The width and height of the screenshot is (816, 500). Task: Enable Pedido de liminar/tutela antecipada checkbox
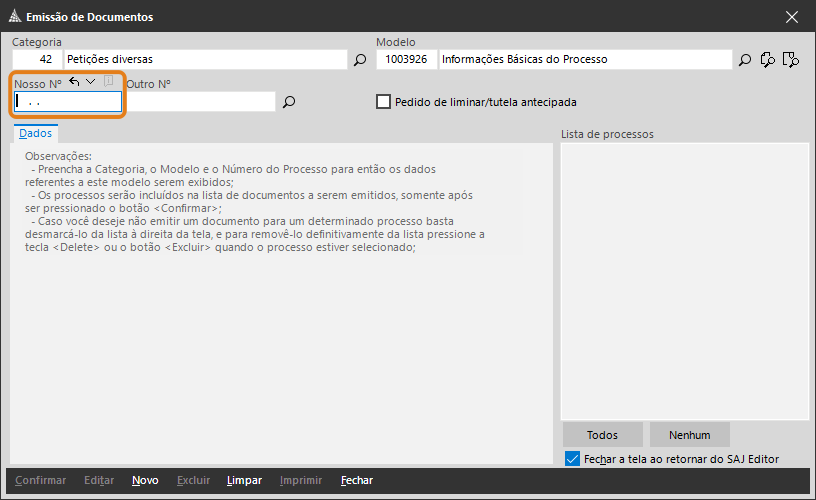click(x=383, y=102)
